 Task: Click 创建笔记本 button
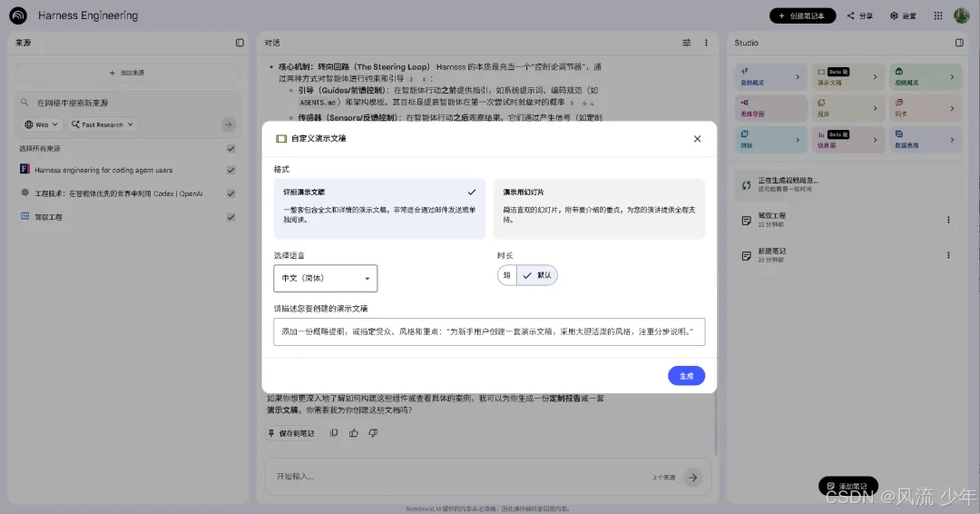pyautogui.click(x=802, y=15)
